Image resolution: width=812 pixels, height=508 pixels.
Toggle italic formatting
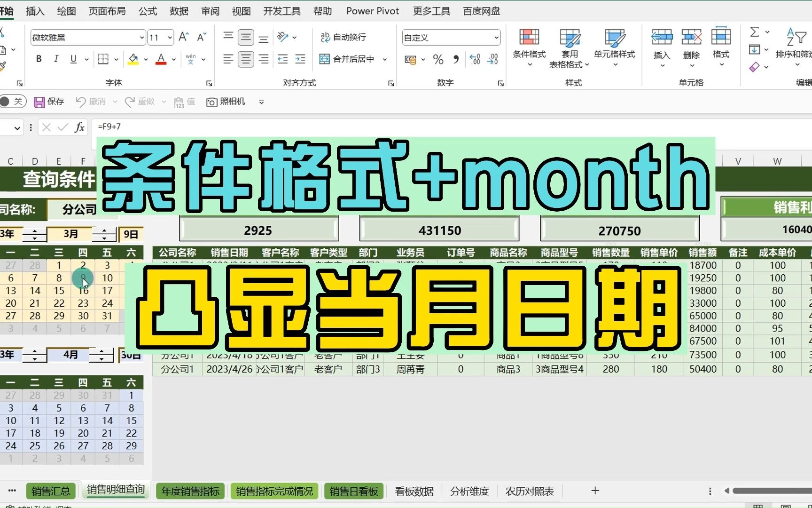pos(56,59)
